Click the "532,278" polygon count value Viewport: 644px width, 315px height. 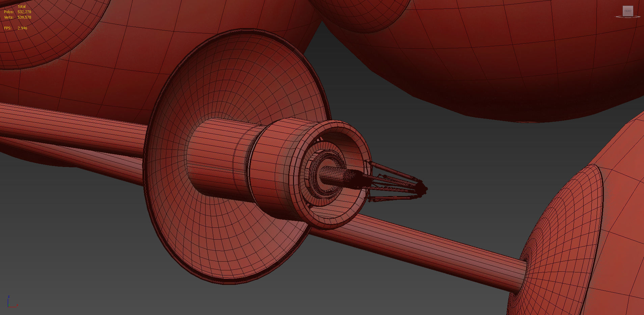pos(24,12)
